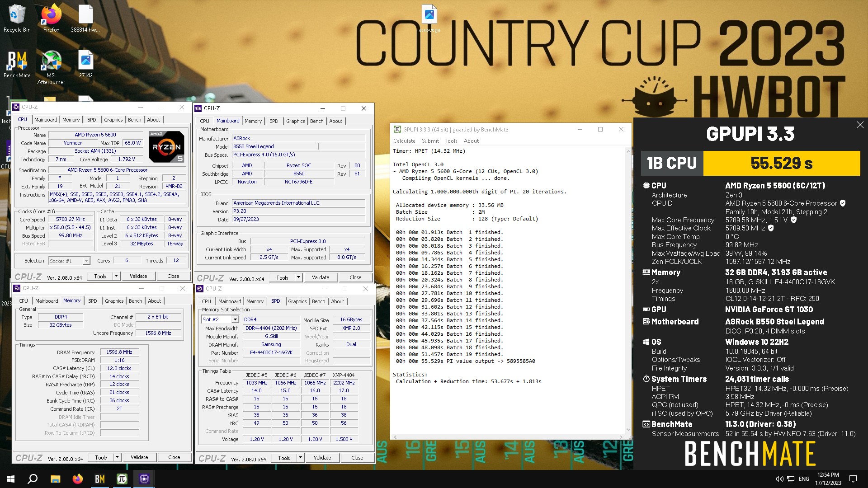Click the Ryzen 5 logo in CPU-Z
The image size is (868, 488).
point(166,147)
